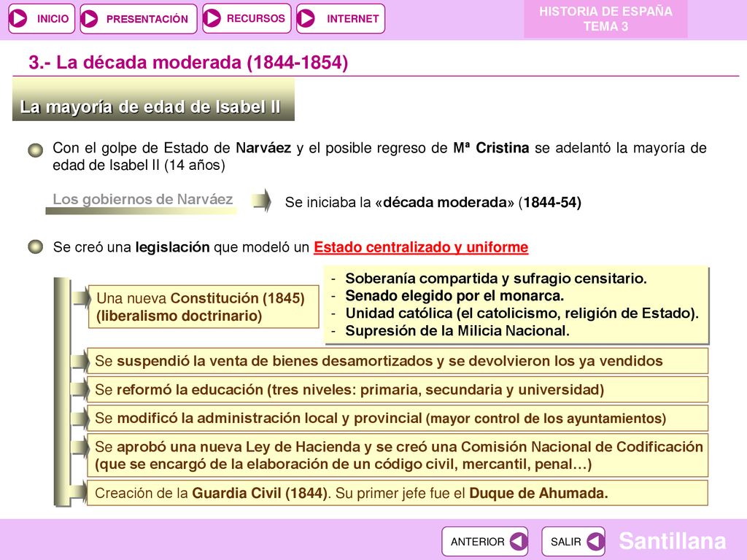
Task: Click arrow beside reformó la educación row
Action: click(x=80, y=390)
